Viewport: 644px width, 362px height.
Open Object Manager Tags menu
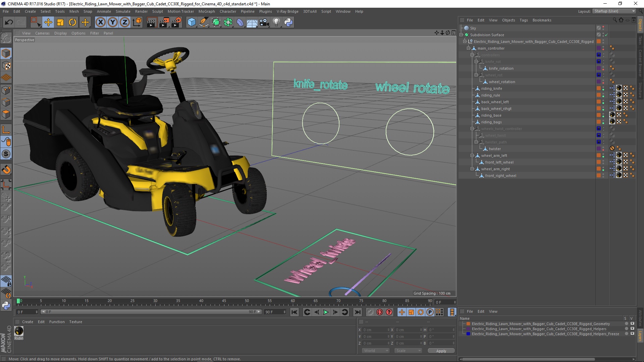pos(524,20)
